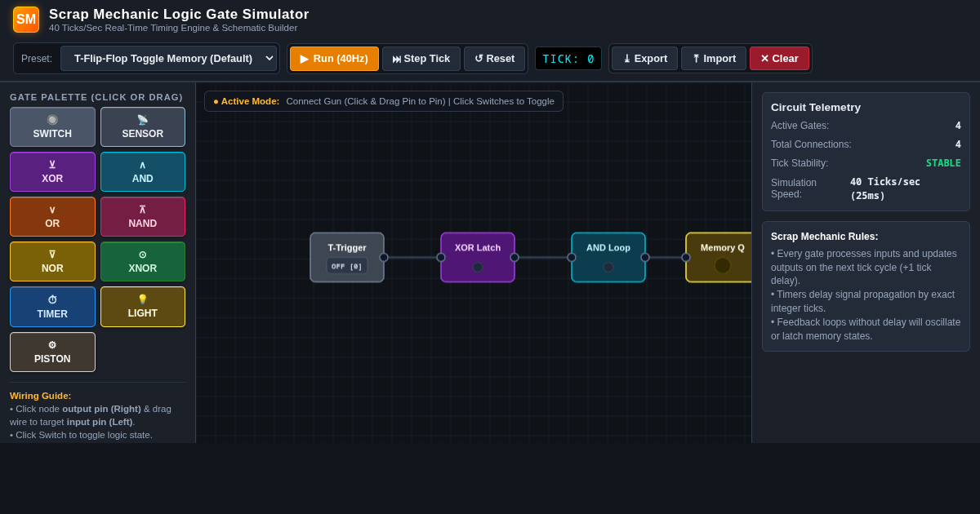The width and height of the screenshot is (980, 514).
Task: Add a SENSOR gate from palette
Action: (143, 127)
